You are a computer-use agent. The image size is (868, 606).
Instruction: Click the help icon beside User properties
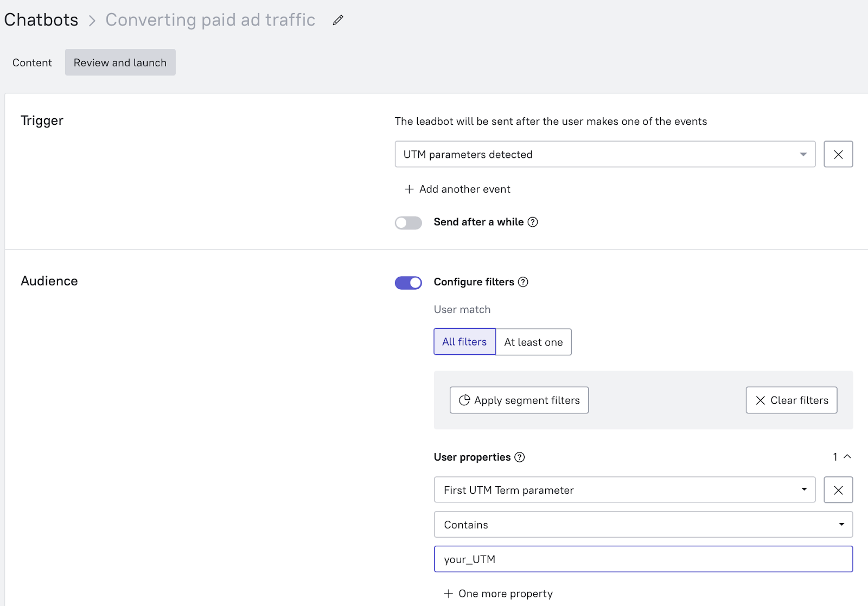click(520, 457)
